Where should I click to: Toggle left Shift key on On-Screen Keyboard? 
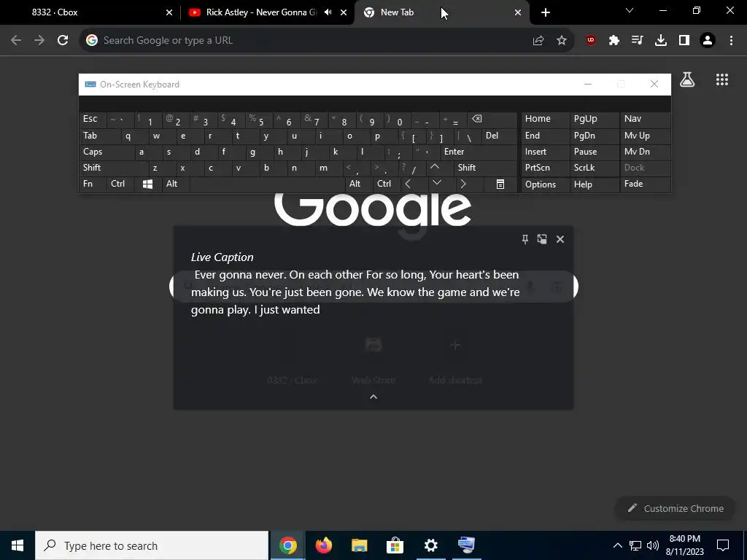tap(114, 168)
